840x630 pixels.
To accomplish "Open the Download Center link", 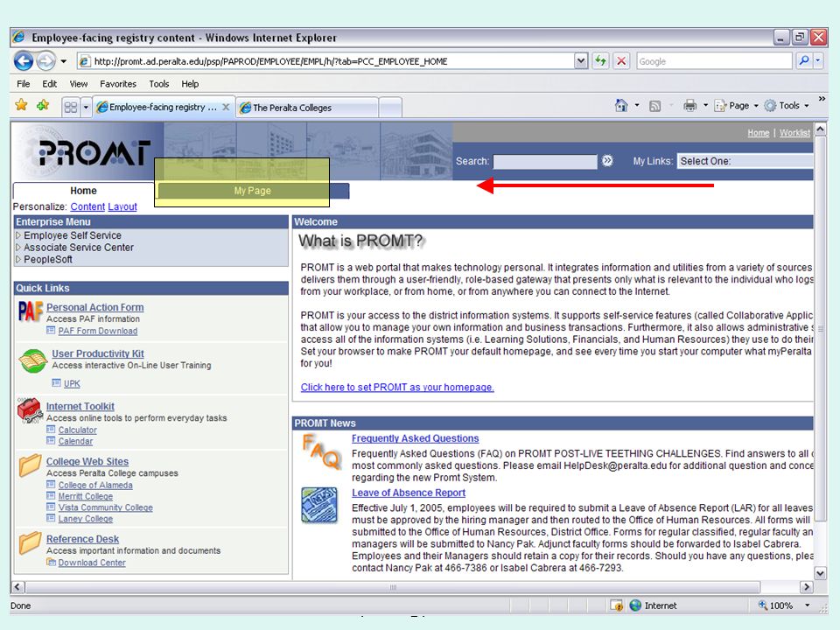I will coord(92,563).
